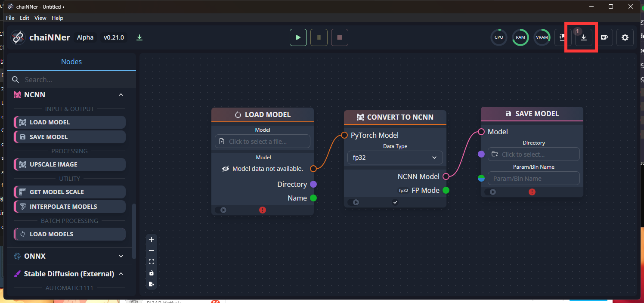Collapse the Stable Diffusion (External) category
Screen dimensions: 644x303
pyautogui.click(x=121, y=274)
